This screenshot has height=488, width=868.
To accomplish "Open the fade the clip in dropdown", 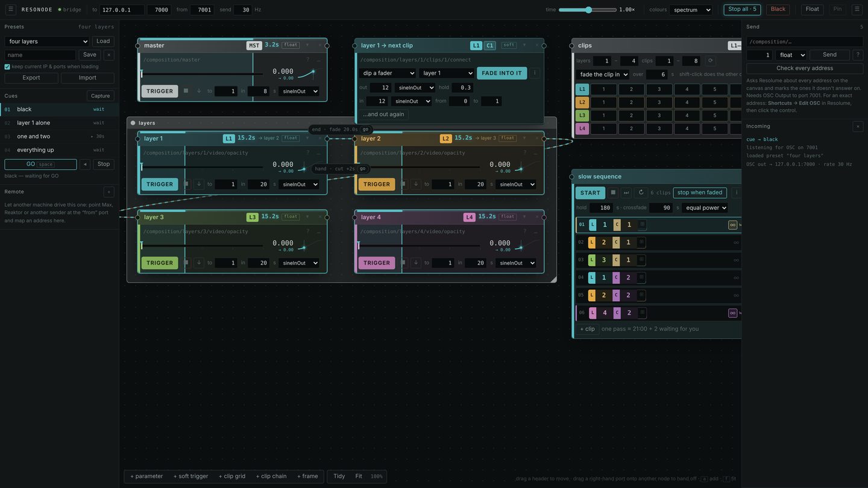I will coord(603,75).
